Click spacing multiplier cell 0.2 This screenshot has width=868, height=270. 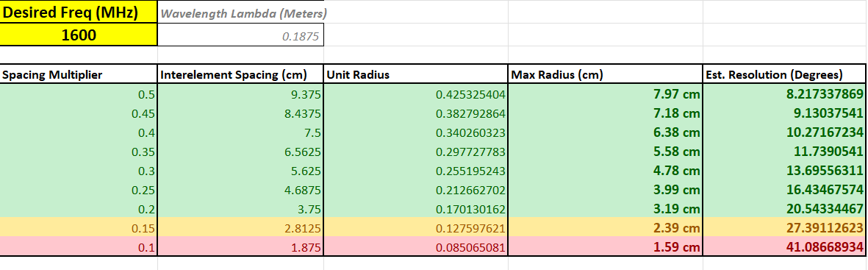[x=79, y=209]
